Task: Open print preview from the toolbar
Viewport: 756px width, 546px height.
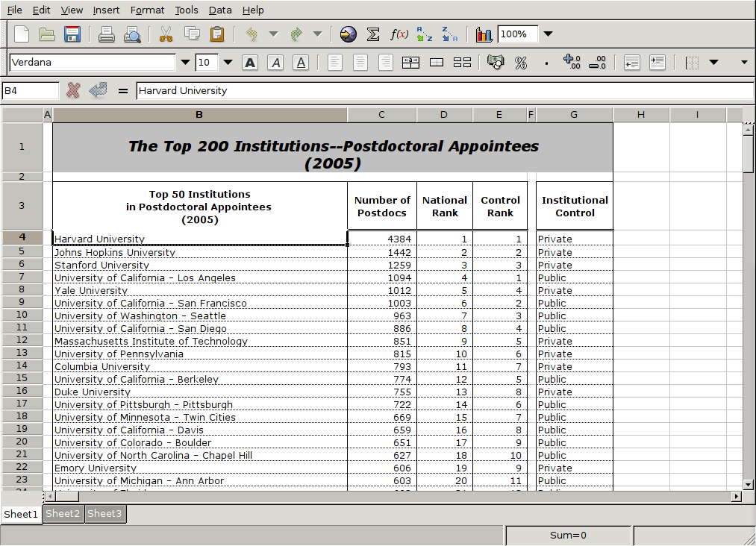Action: click(x=132, y=34)
